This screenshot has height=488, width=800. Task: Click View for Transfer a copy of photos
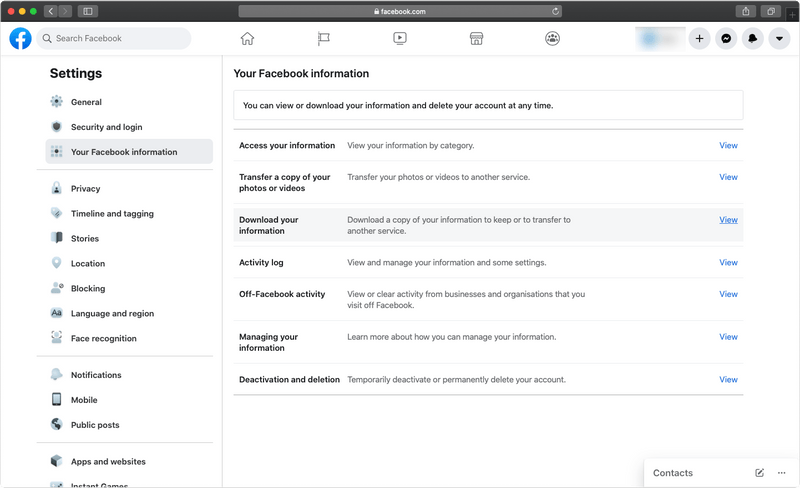tap(728, 177)
